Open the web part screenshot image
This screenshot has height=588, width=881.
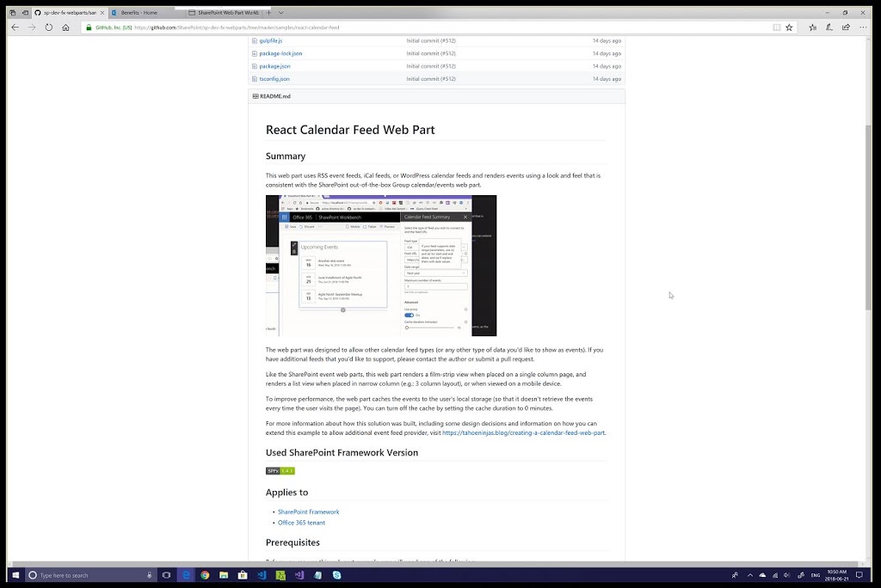point(381,266)
